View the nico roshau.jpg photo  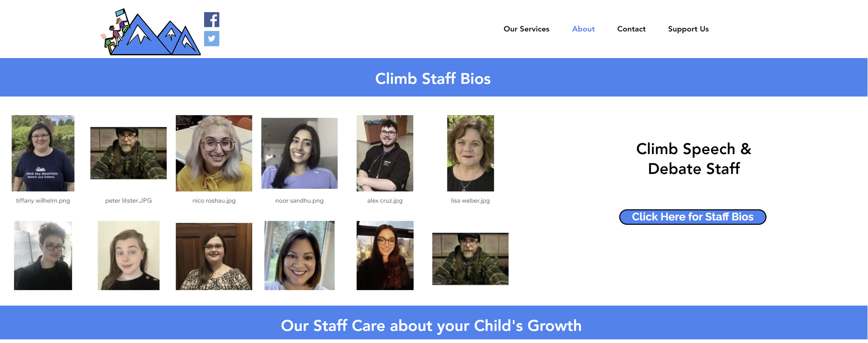[214, 153]
